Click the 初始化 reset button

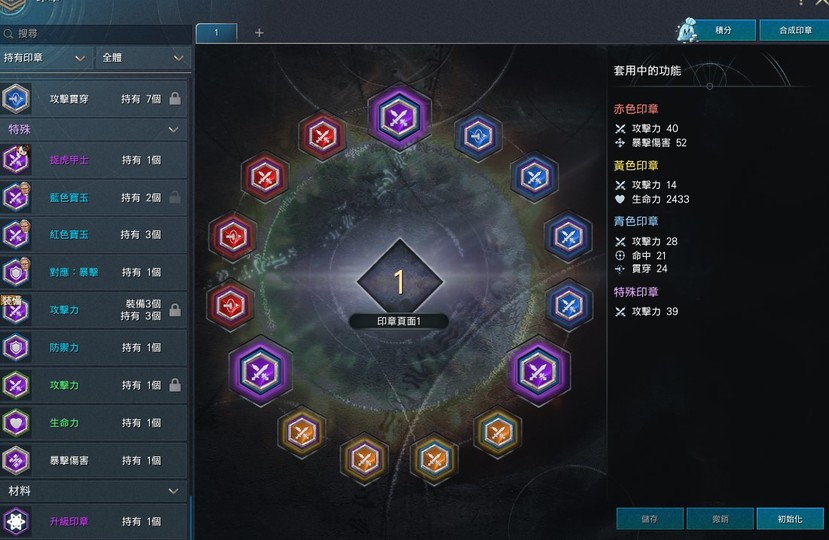click(790, 519)
